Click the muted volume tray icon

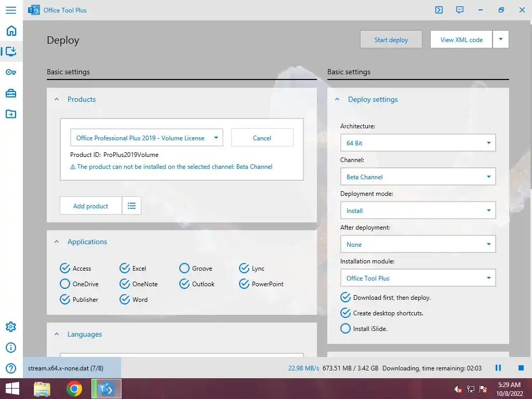[x=458, y=389]
